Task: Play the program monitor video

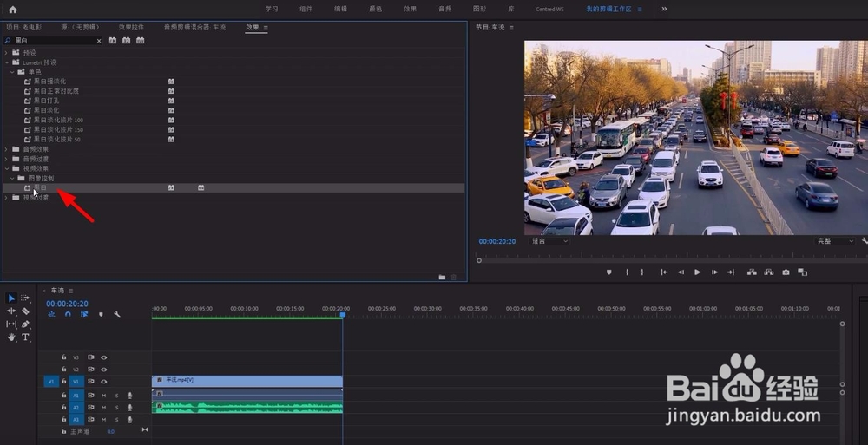Action: pos(698,272)
